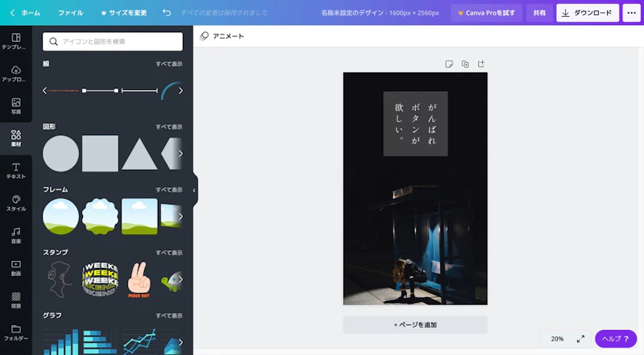Viewport: 644px width, 355px height.
Task: Open the Styles (スタイル) sidebar tab
Action: pos(15,204)
